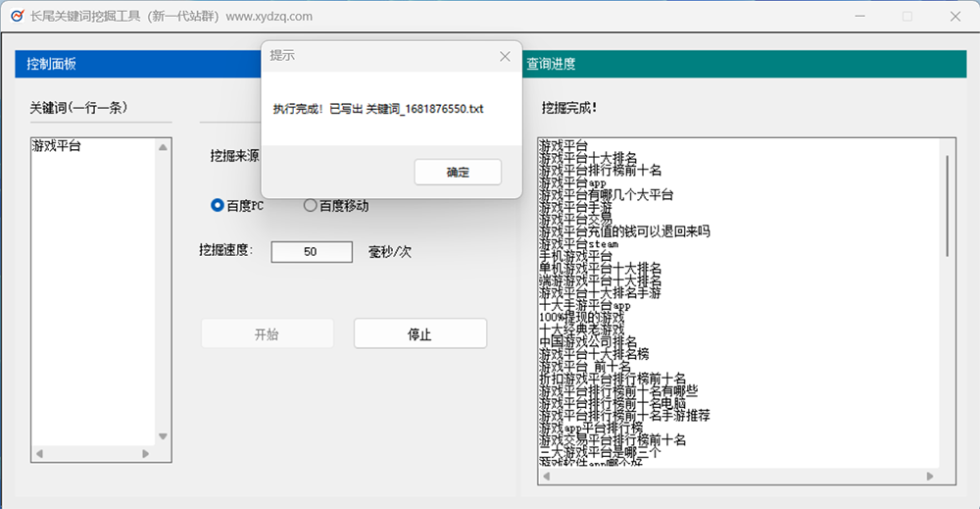This screenshot has width=980, height=509.
Task: Select the 百度移动 radio option
Action: point(335,205)
